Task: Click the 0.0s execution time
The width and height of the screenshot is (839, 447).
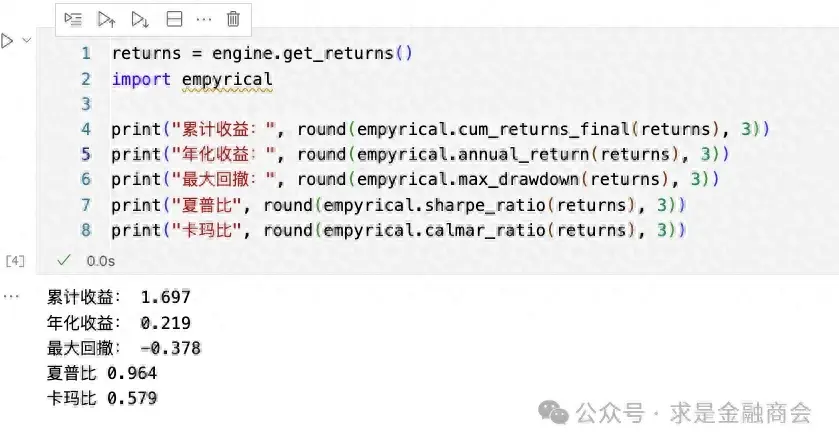Action: click(x=101, y=261)
